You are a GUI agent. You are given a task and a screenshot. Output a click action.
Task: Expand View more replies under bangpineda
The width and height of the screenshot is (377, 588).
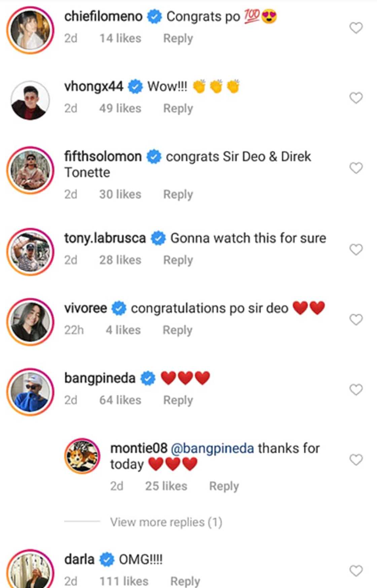tap(166, 522)
